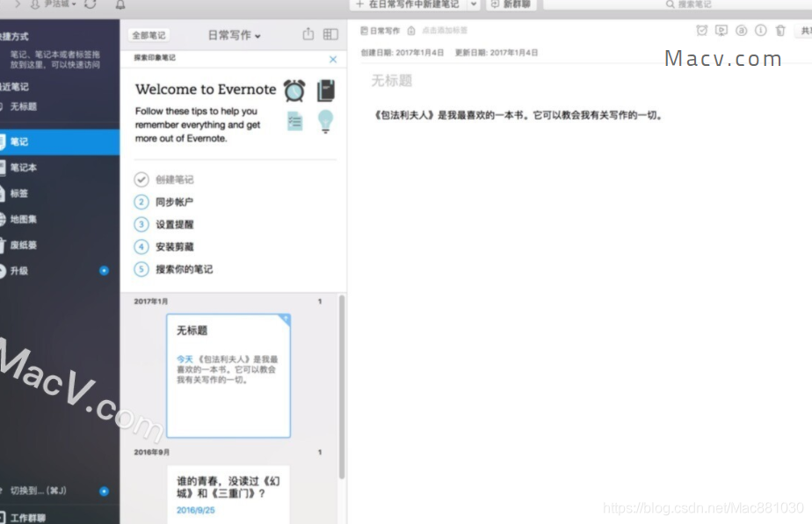The height and width of the screenshot is (524, 812).
Task: Click the date 2016/9/25 on note card
Action: point(195,510)
